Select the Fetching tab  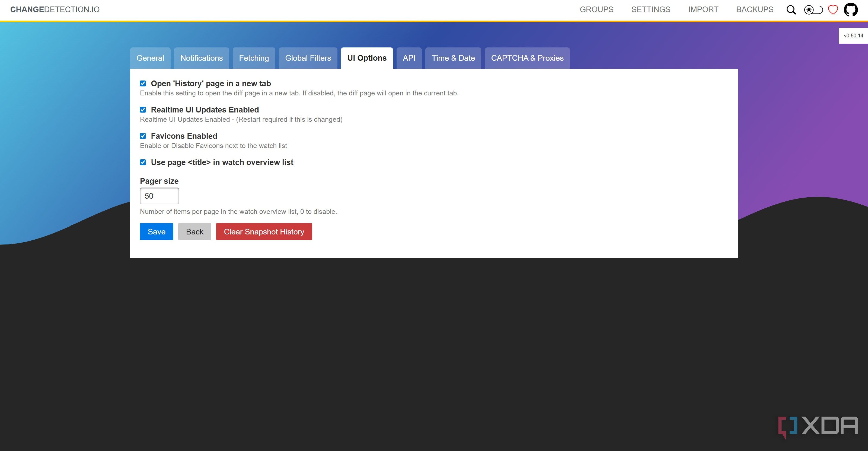point(254,58)
